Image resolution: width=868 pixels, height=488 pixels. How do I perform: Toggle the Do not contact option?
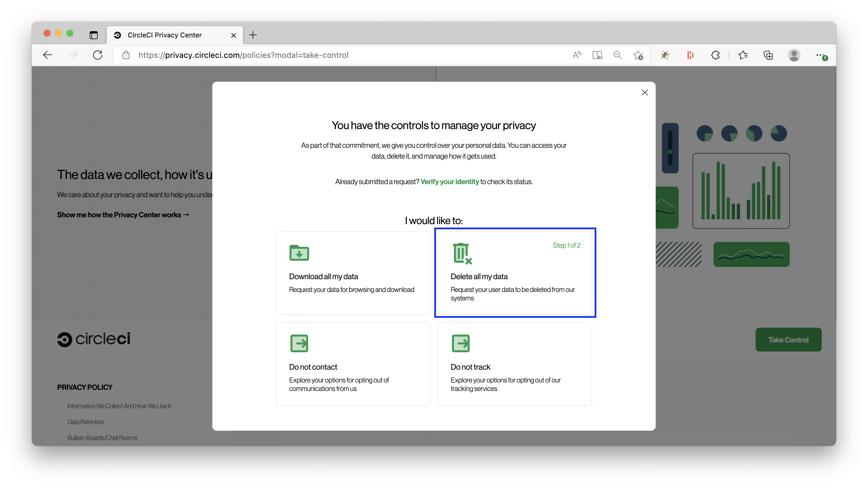(353, 363)
